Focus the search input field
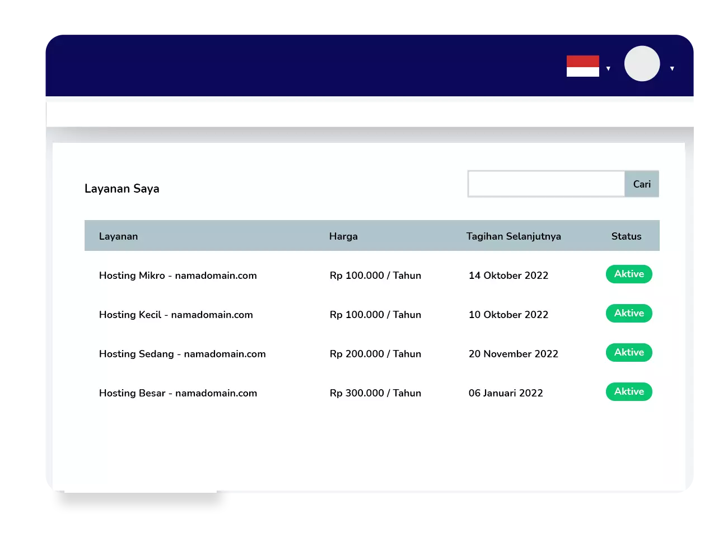The image size is (728, 560). pos(547,184)
